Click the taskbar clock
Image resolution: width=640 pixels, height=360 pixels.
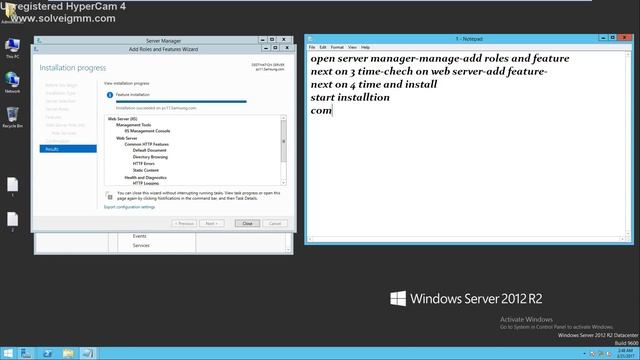pos(625,353)
